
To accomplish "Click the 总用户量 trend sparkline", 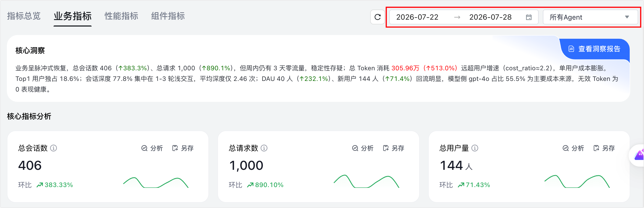I will (x=577, y=181).
